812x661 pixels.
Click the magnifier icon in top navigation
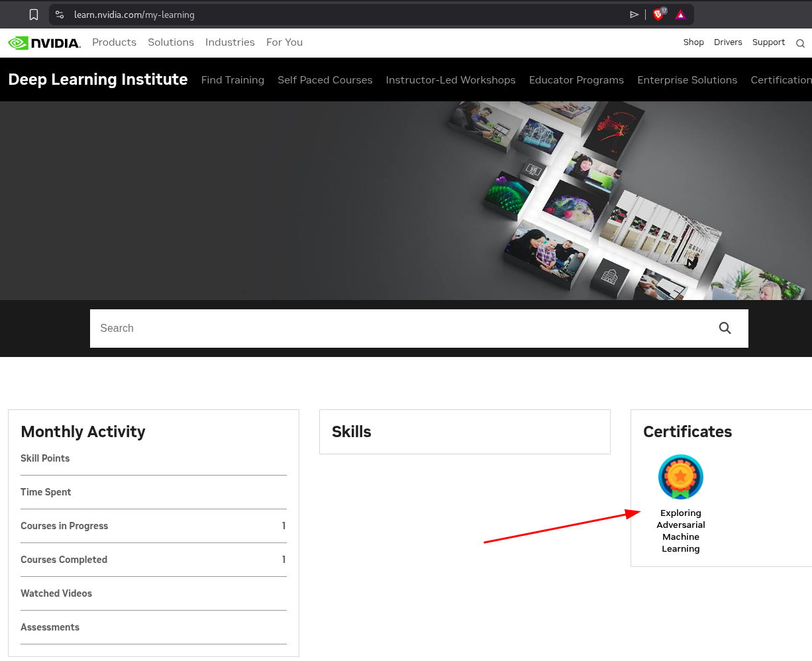(x=800, y=44)
